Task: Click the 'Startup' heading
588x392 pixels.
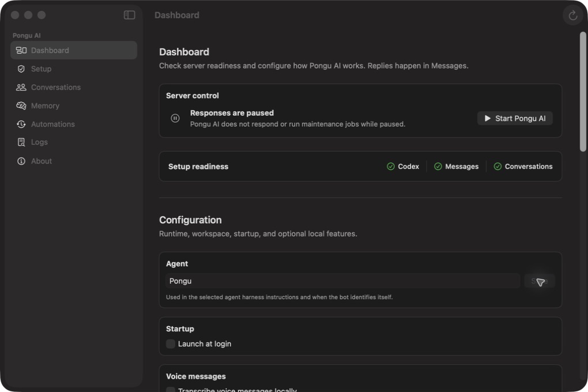Action: click(x=180, y=329)
